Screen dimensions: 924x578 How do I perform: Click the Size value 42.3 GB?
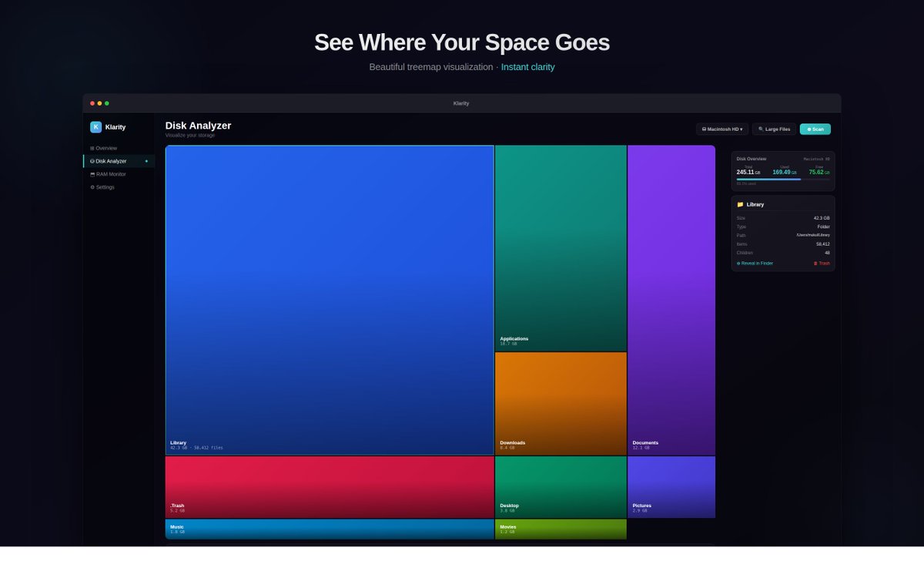[x=822, y=218]
